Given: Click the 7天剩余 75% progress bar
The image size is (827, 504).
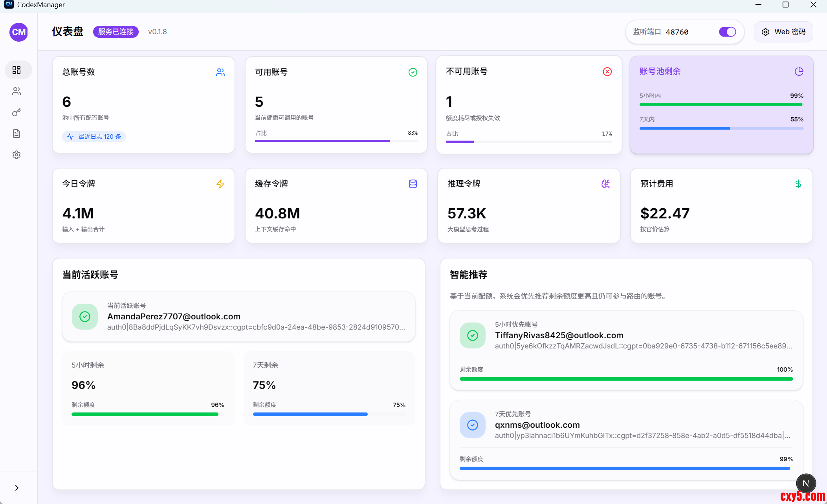Looking at the screenshot, I should tap(329, 414).
